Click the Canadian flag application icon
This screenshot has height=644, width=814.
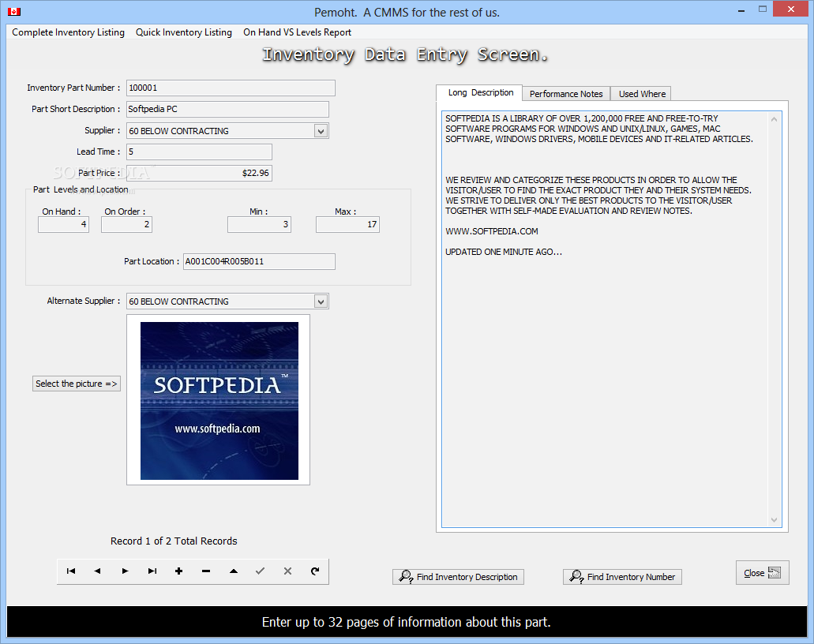point(14,11)
